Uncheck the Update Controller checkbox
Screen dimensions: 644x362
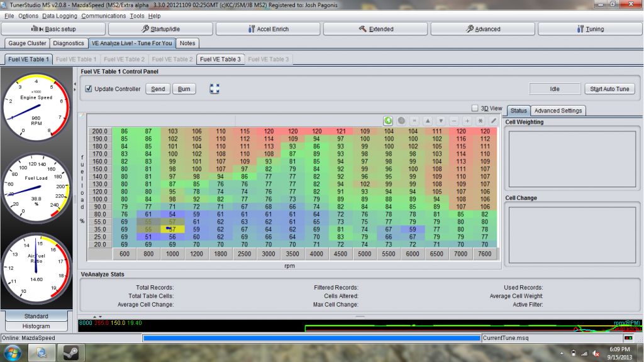coord(89,89)
